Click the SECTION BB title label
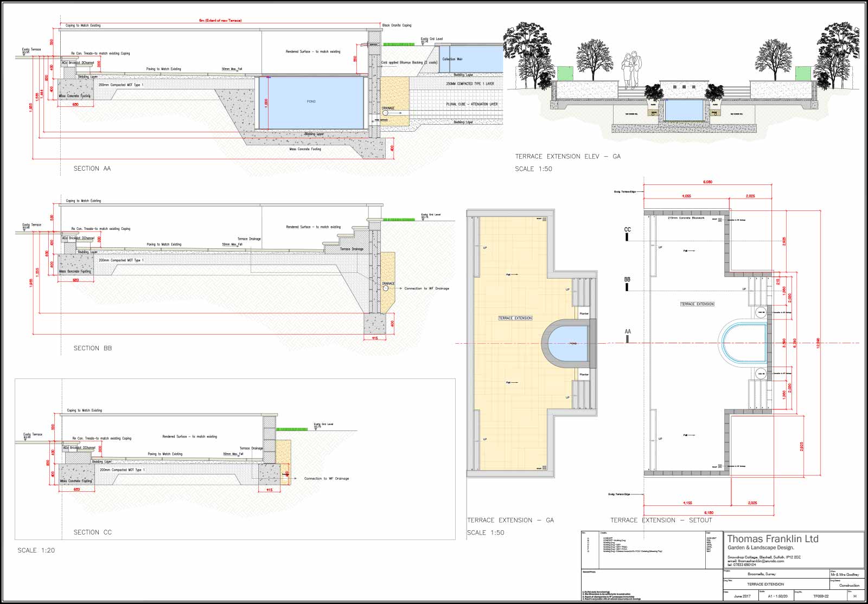 92,348
